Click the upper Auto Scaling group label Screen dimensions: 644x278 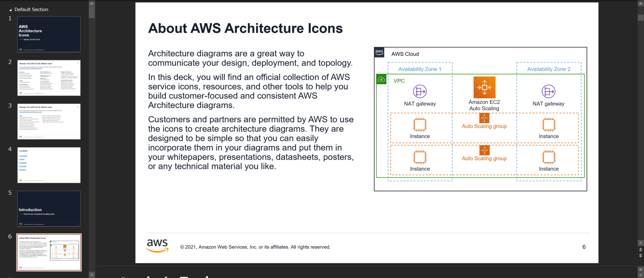484,126
